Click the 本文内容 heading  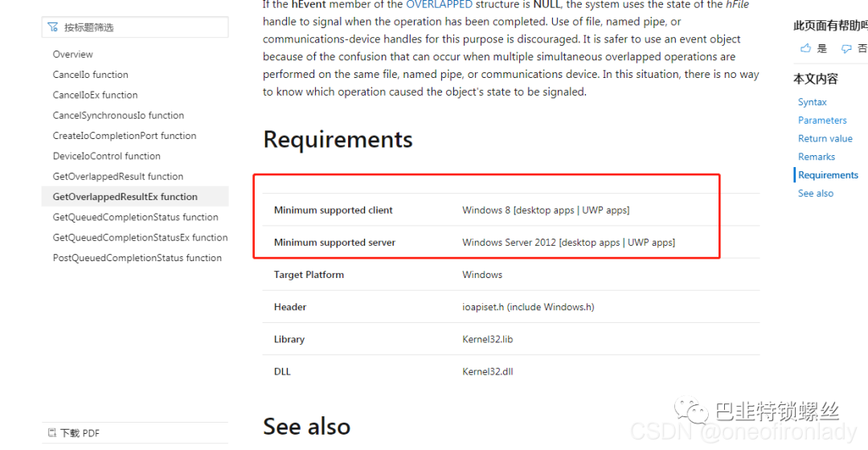coord(816,79)
